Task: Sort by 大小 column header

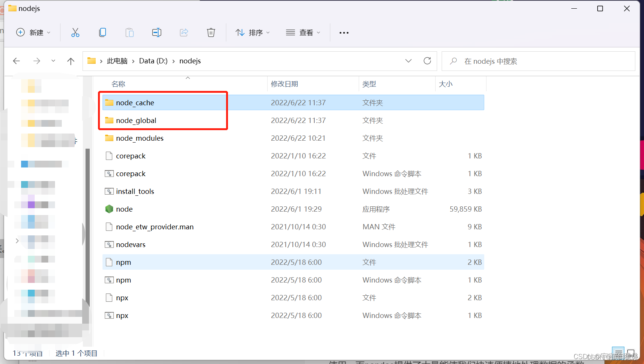Action: pyautogui.click(x=446, y=84)
